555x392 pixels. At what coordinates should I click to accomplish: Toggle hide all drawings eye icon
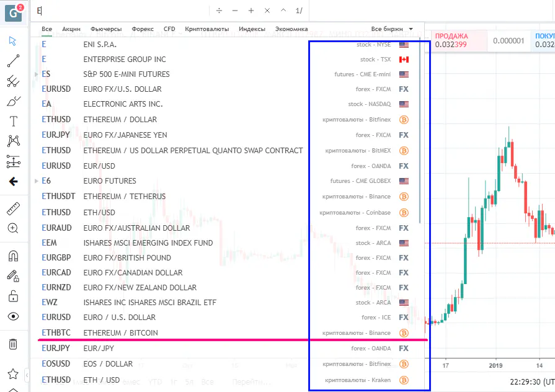coord(14,316)
